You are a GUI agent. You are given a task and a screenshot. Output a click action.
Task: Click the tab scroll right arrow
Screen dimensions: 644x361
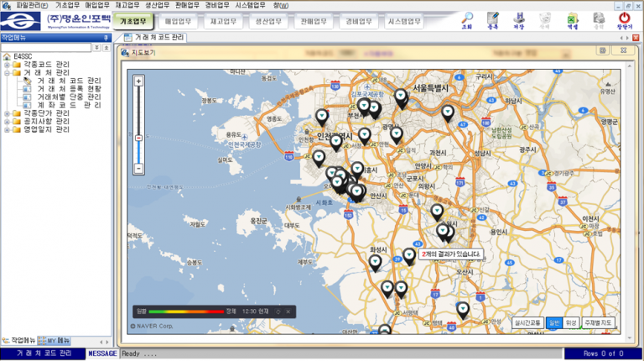[x=627, y=38]
